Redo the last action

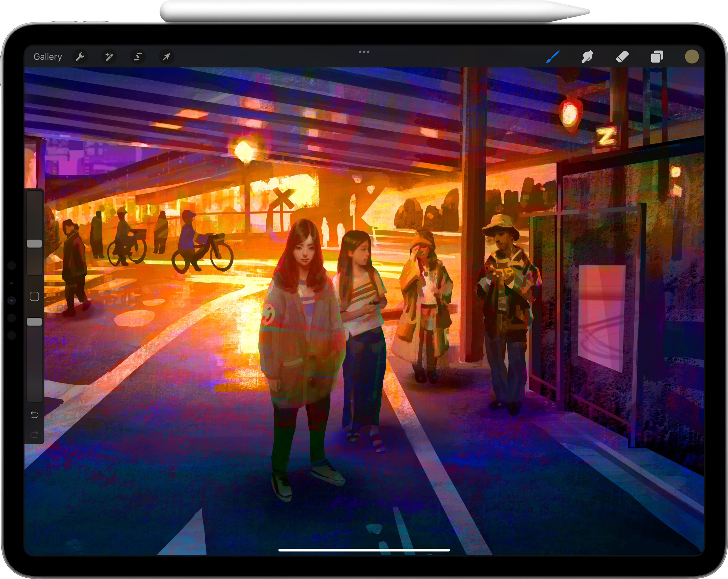click(34, 434)
